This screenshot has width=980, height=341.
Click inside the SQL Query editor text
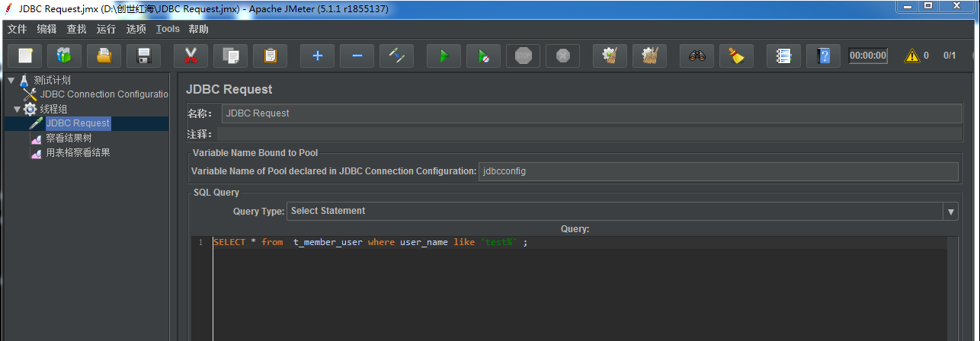pyautogui.click(x=370, y=242)
